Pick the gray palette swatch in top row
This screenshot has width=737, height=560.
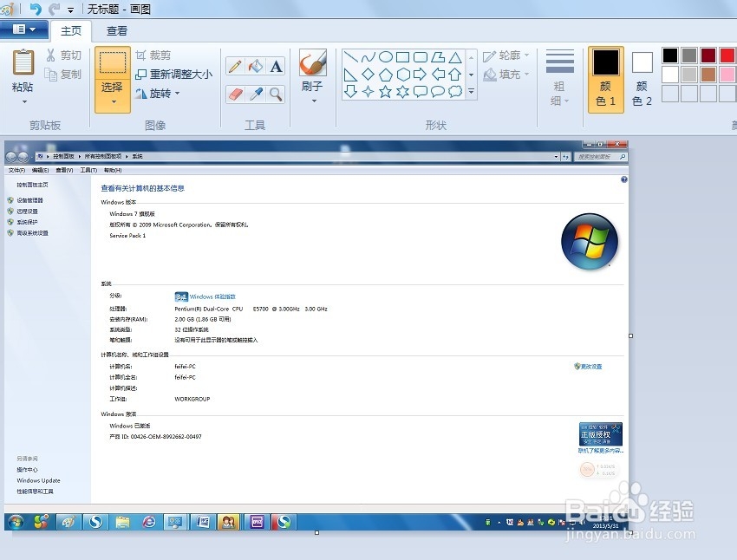(689, 55)
